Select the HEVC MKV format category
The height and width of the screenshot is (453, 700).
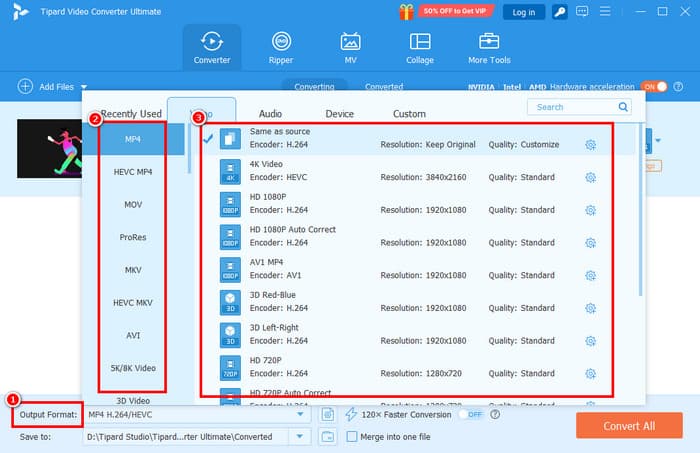(x=133, y=303)
